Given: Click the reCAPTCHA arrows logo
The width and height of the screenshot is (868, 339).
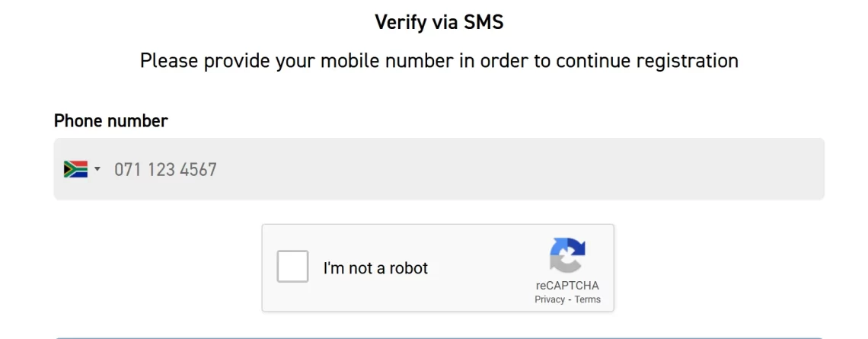Looking at the screenshot, I should pos(567,254).
